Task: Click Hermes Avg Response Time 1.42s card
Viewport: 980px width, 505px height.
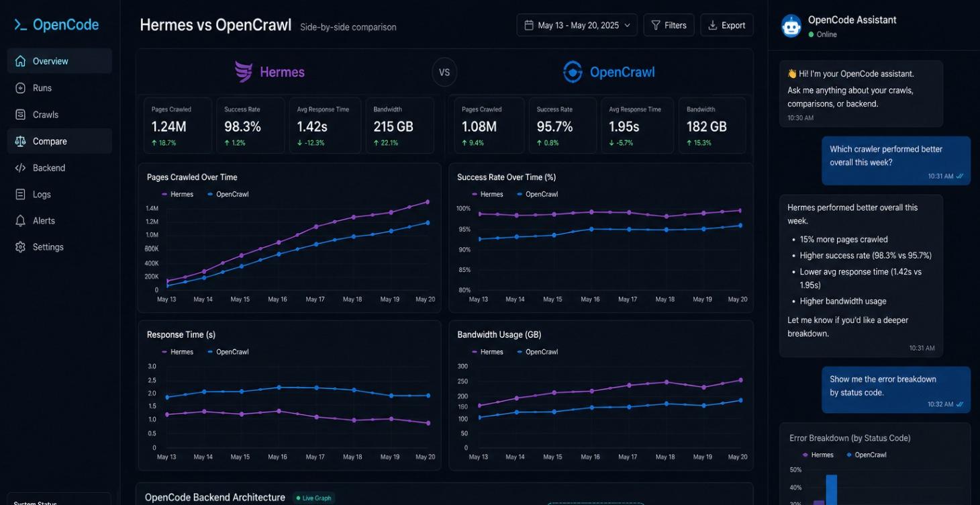Action: tap(326, 126)
